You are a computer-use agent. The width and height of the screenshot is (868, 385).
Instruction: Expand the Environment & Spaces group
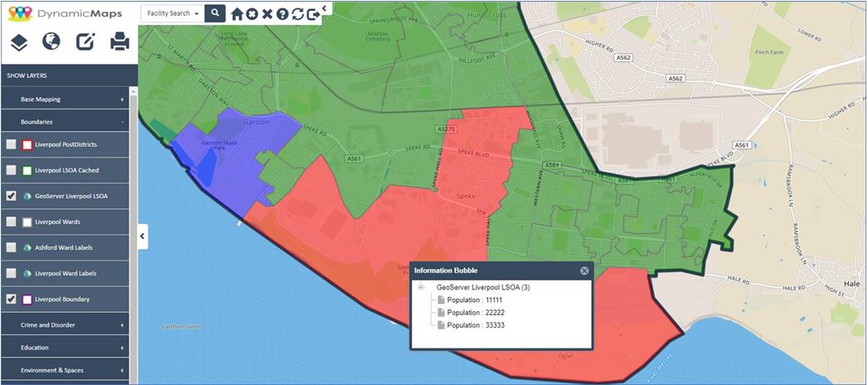[x=65, y=370]
